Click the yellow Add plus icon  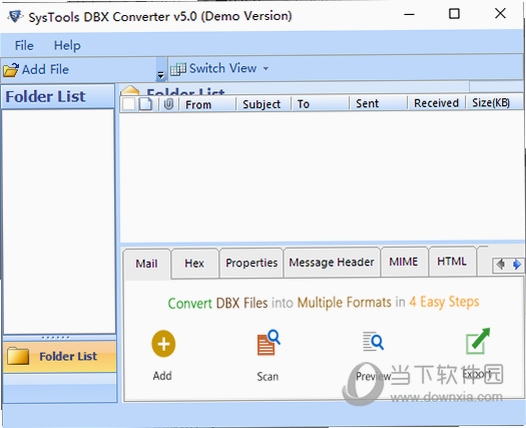[163, 344]
